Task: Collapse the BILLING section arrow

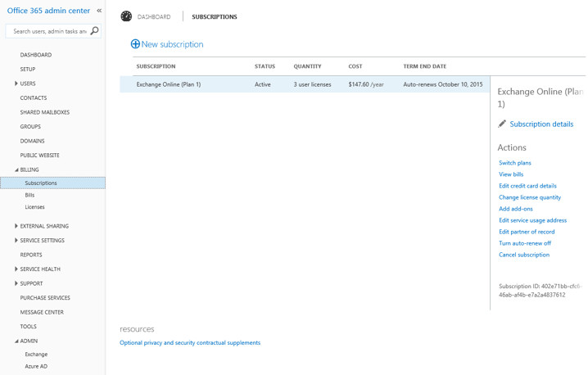Action: pos(16,169)
